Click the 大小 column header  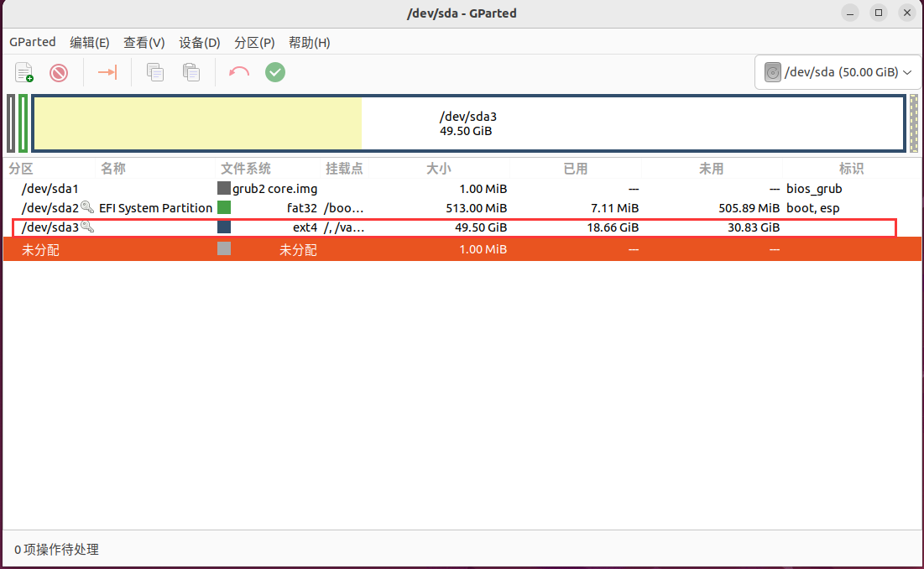click(438, 169)
